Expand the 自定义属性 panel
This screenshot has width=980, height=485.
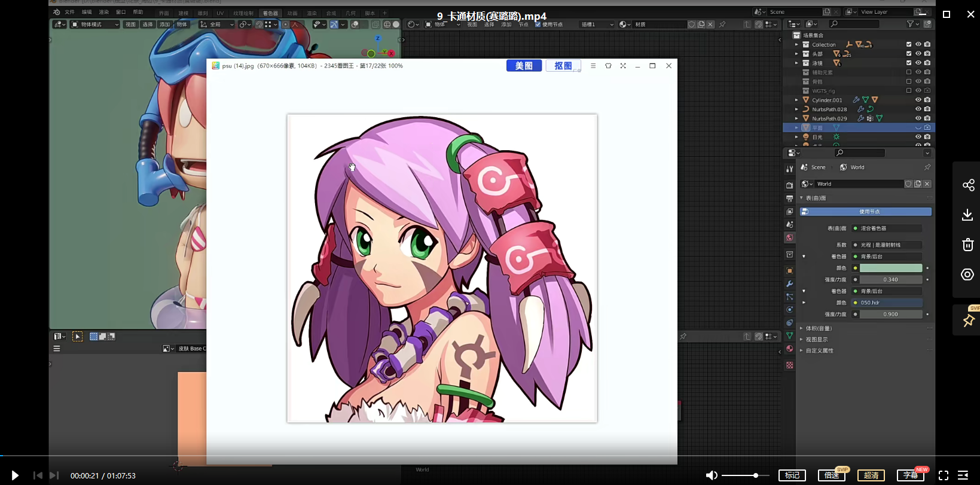(x=802, y=351)
